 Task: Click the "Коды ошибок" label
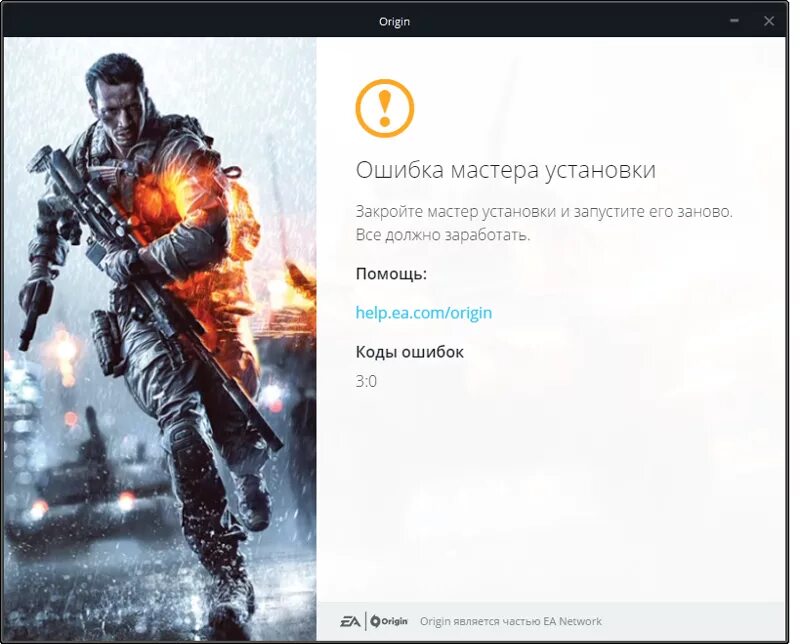tap(409, 352)
